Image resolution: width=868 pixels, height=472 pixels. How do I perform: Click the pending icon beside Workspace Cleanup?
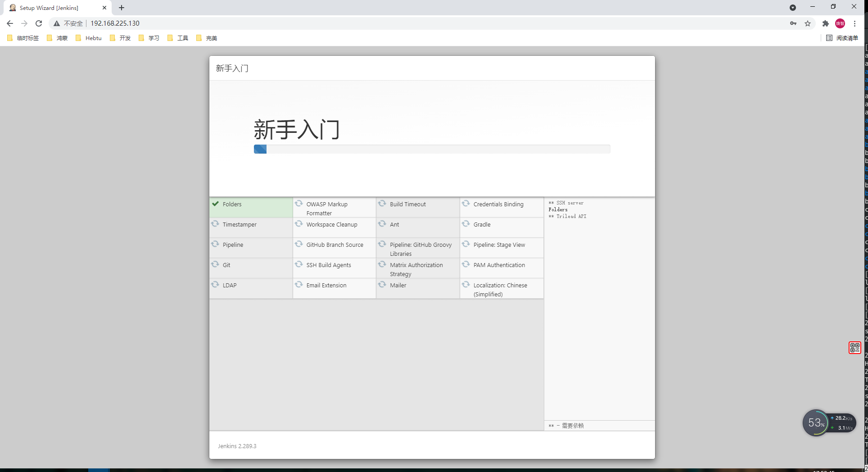pos(298,224)
